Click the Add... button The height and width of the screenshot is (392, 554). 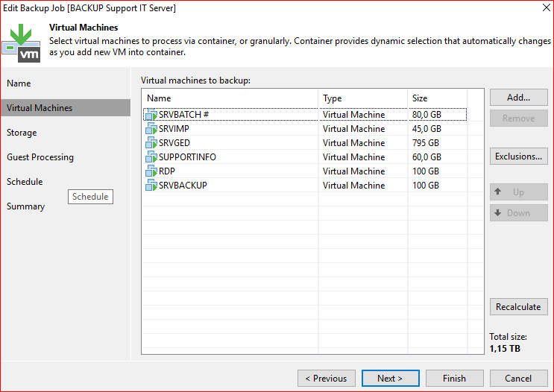point(518,97)
